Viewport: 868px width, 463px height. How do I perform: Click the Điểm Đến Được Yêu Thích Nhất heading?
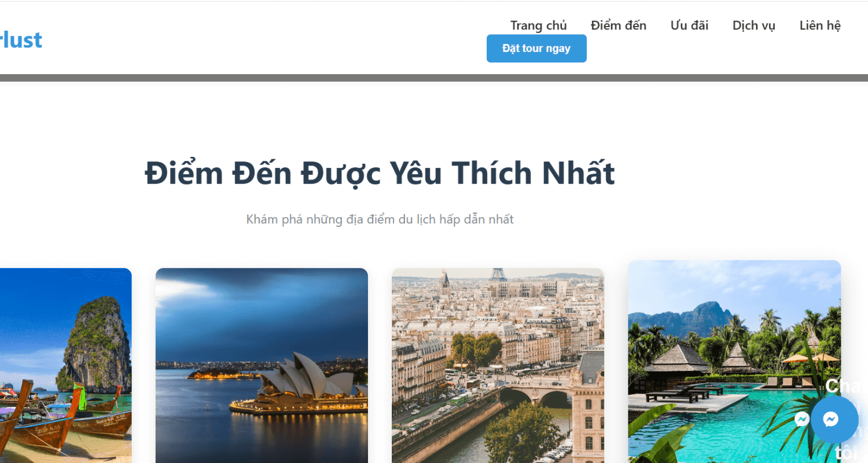tap(380, 173)
